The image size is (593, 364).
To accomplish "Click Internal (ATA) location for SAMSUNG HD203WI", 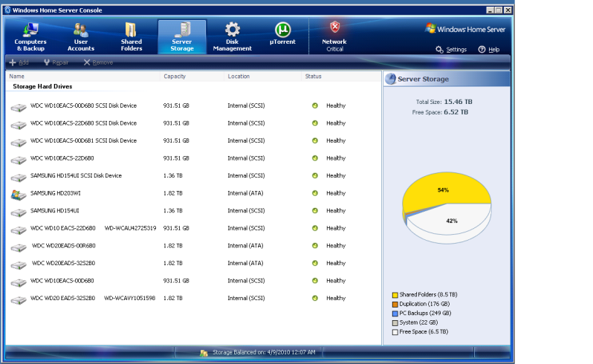I will [245, 193].
